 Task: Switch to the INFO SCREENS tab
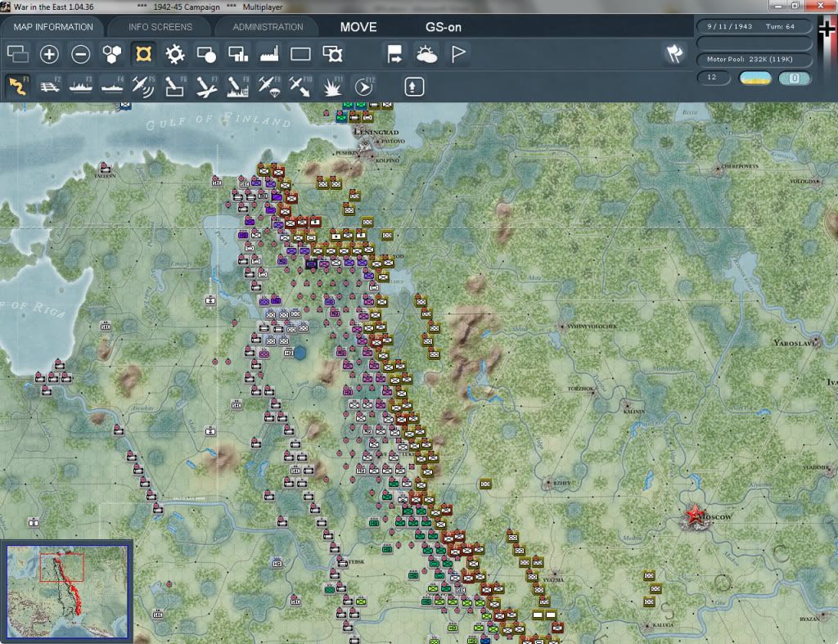pyautogui.click(x=160, y=27)
